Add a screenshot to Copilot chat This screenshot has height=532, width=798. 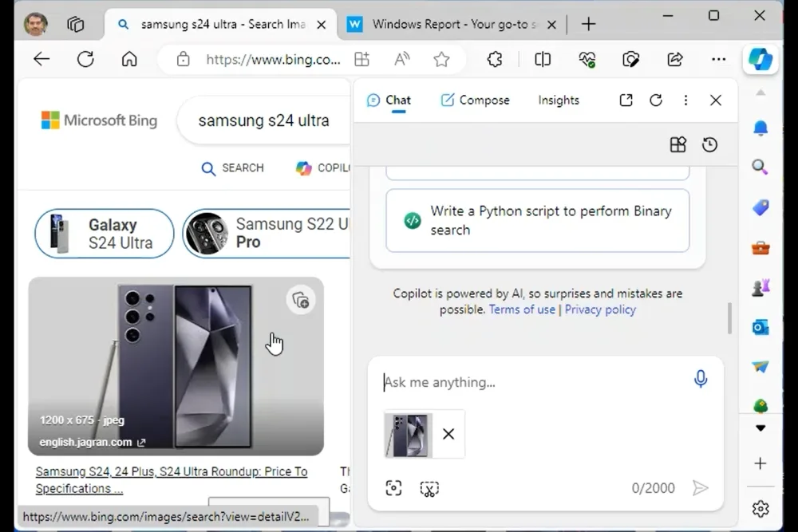coord(393,488)
